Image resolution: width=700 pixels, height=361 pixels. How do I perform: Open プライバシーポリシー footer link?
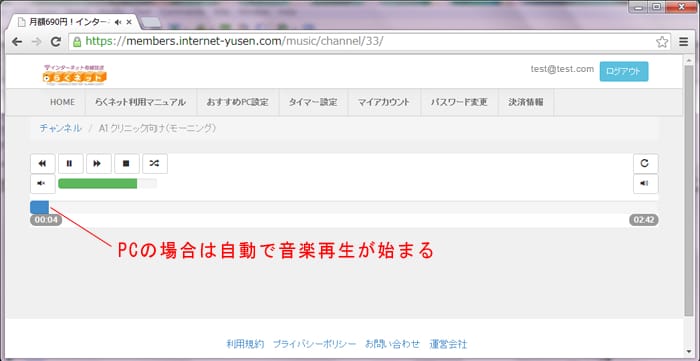315,344
